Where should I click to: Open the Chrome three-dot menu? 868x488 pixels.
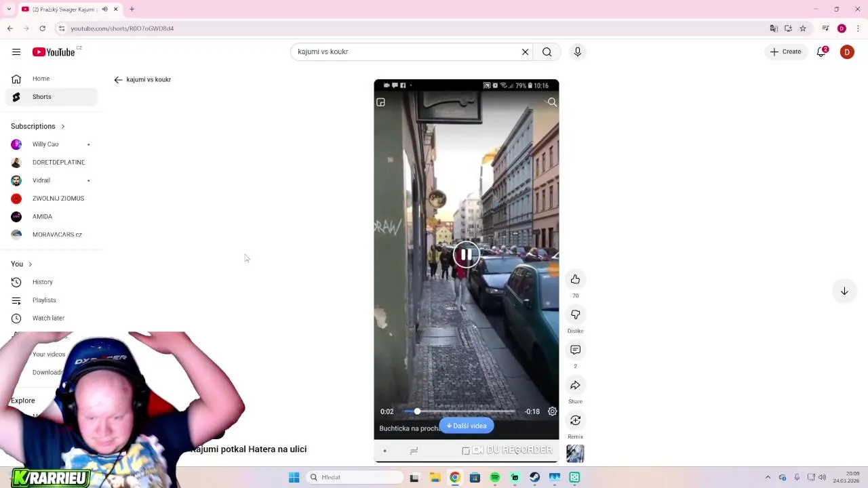[858, 28]
